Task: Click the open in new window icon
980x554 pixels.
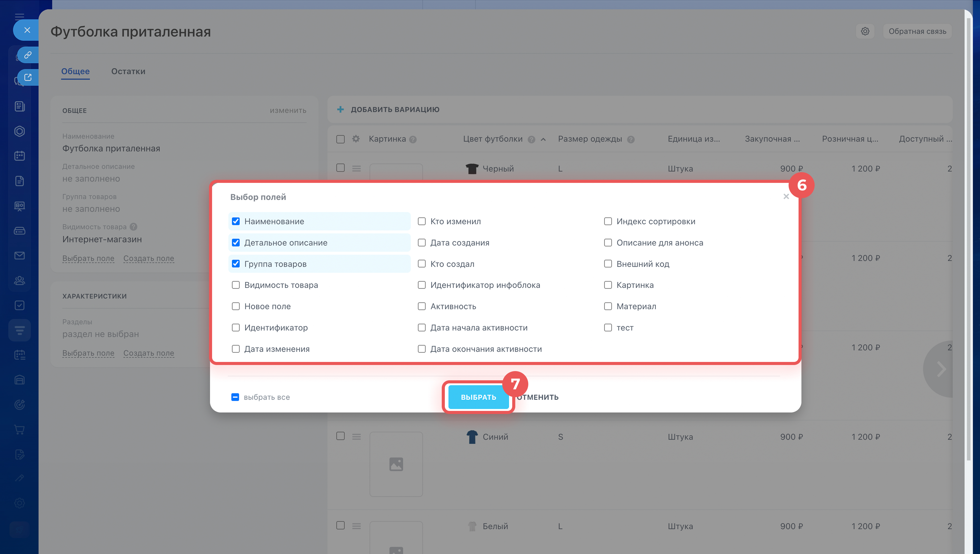Action: coord(28,78)
